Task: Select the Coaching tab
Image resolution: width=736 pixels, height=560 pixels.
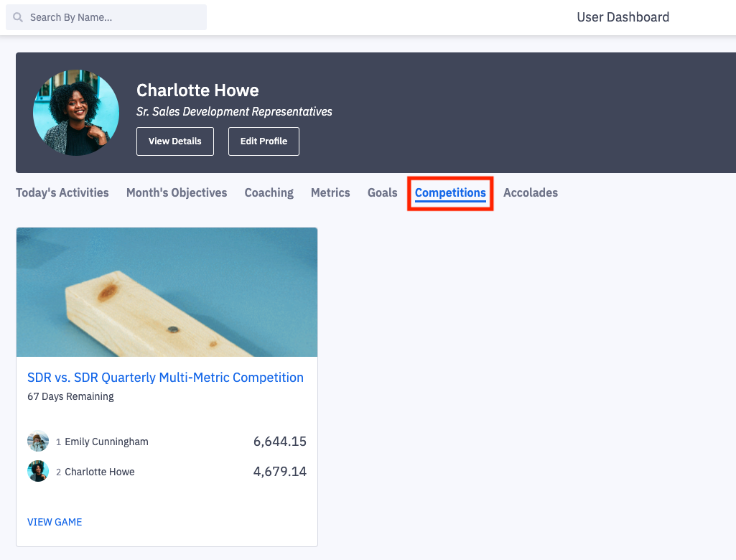Action: 269,193
